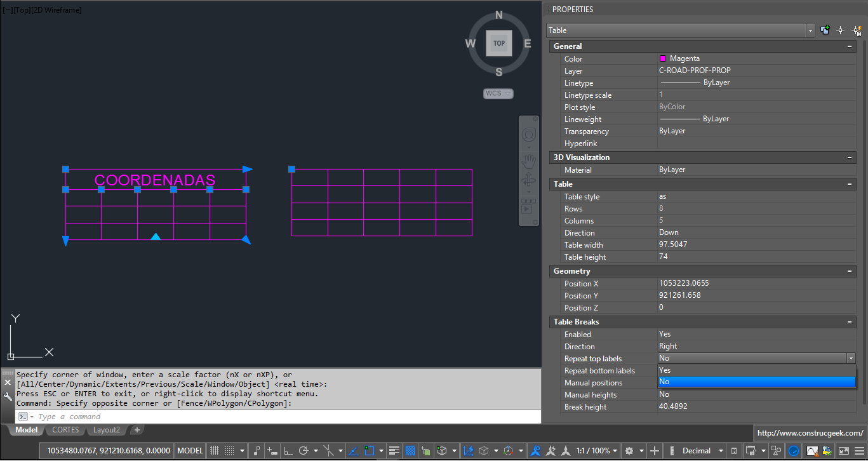
Task: Click Hardware Acceleration blue circle icon
Action: [794, 451]
